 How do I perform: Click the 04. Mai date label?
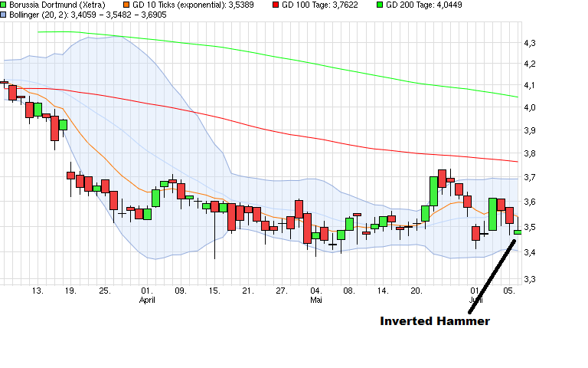pyautogui.click(x=315, y=291)
